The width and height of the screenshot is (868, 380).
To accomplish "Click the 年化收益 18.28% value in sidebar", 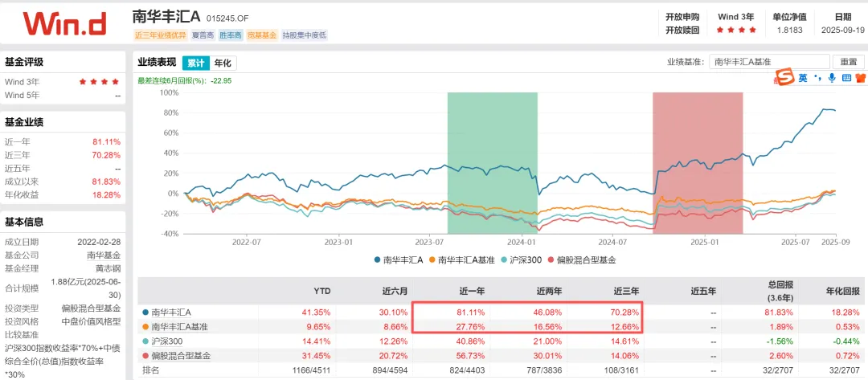I will 107,194.
